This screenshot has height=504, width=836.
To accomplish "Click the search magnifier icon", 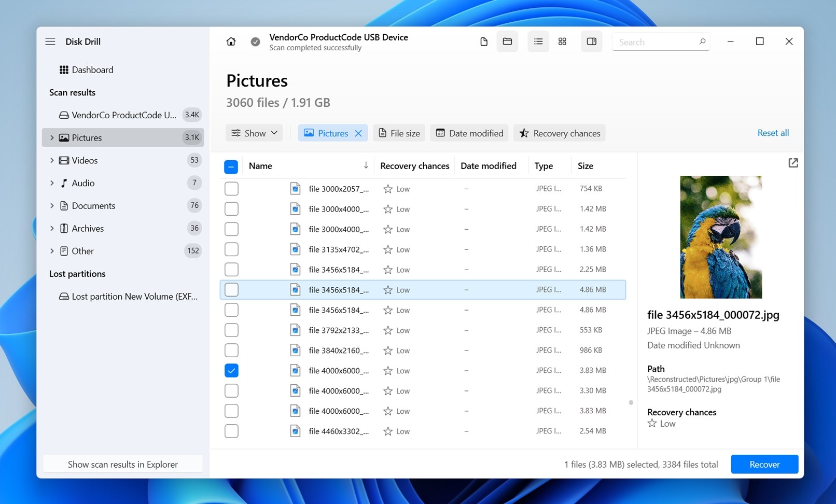I will (702, 41).
